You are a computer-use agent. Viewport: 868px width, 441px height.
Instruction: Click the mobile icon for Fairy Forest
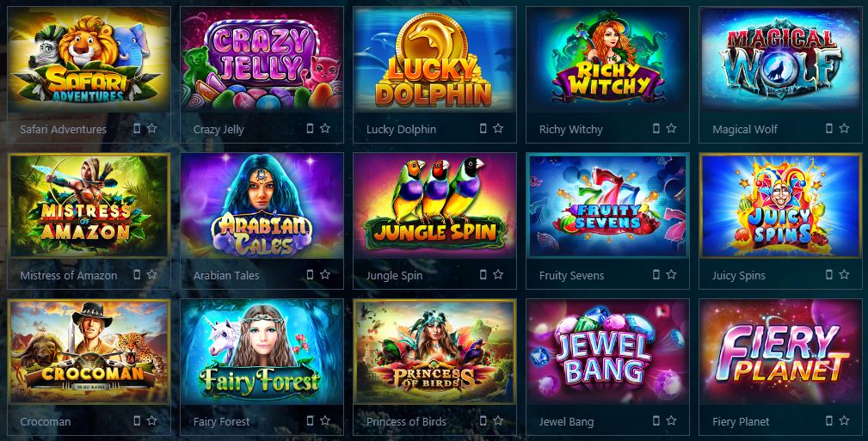pyautogui.click(x=310, y=420)
